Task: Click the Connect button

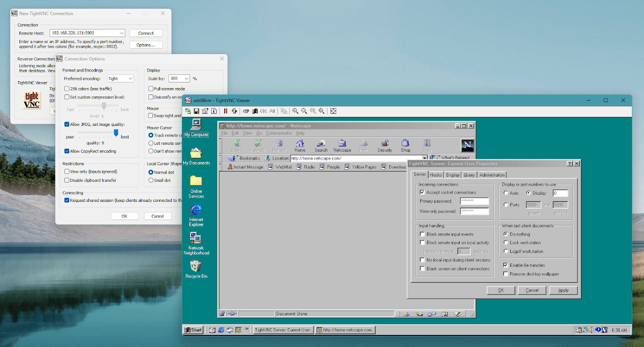Action: [146, 33]
